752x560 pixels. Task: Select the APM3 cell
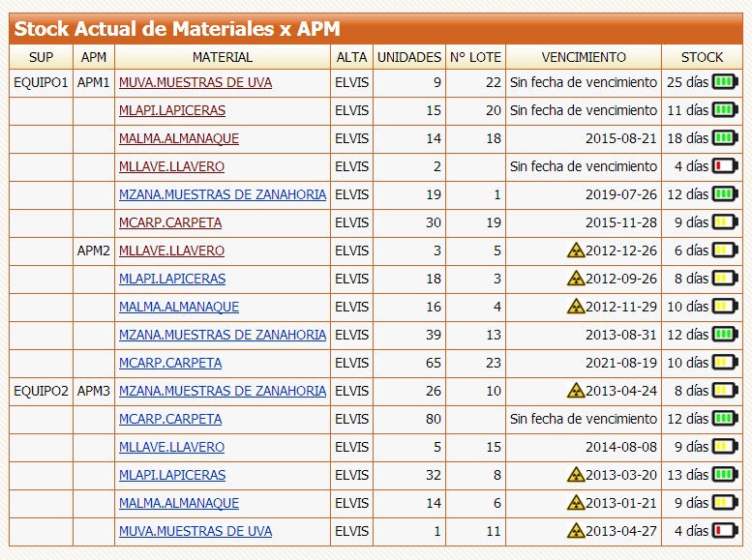(94, 391)
